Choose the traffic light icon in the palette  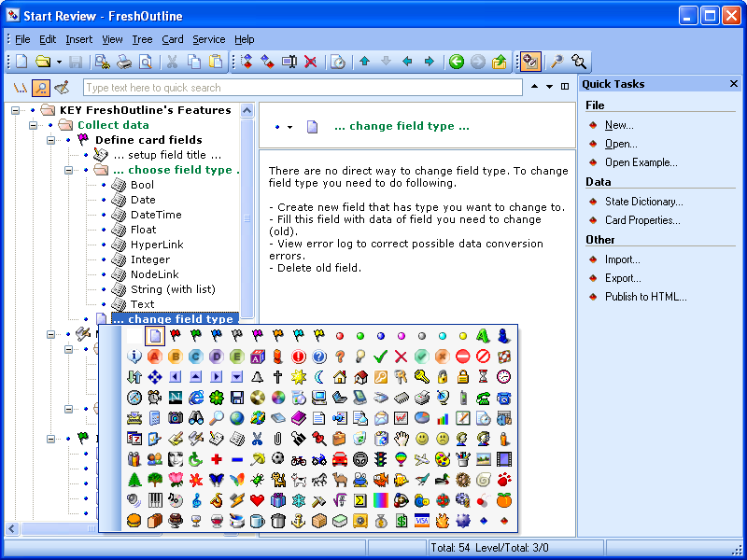[x=381, y=459]
